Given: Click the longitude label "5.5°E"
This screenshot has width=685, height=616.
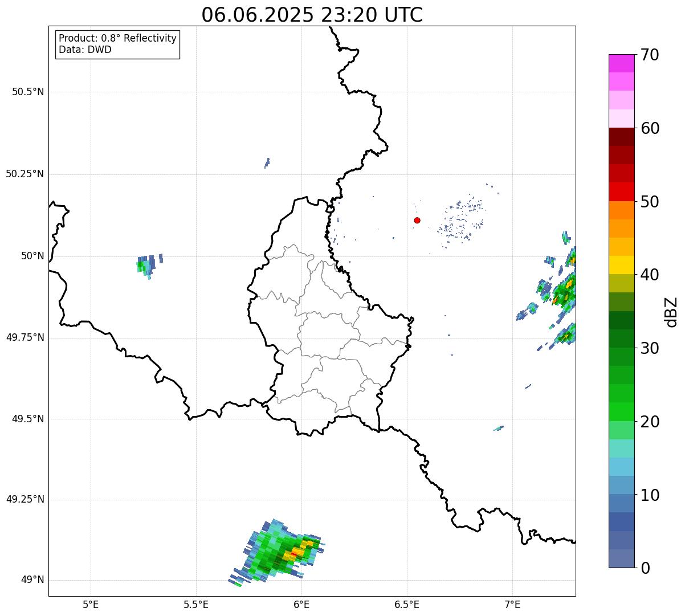Looking at the screenshot, I should (196, 604).
